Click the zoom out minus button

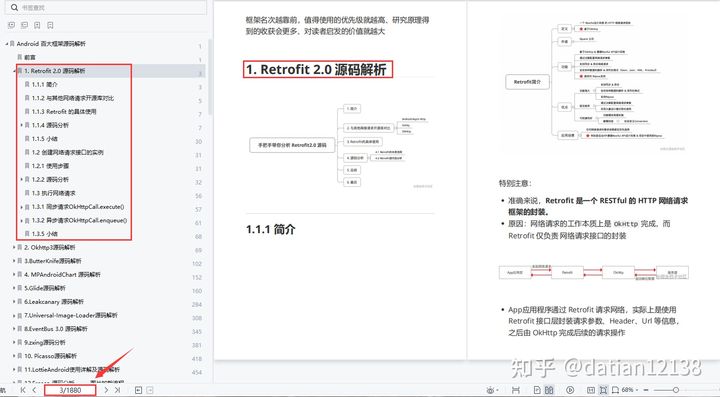pos(646,390)
